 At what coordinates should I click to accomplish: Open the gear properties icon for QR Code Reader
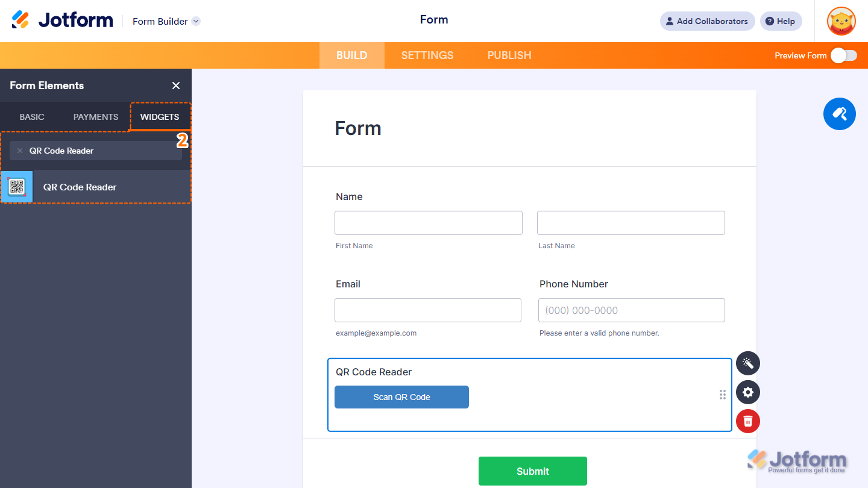pyautogui.click(x=747, y=392)
